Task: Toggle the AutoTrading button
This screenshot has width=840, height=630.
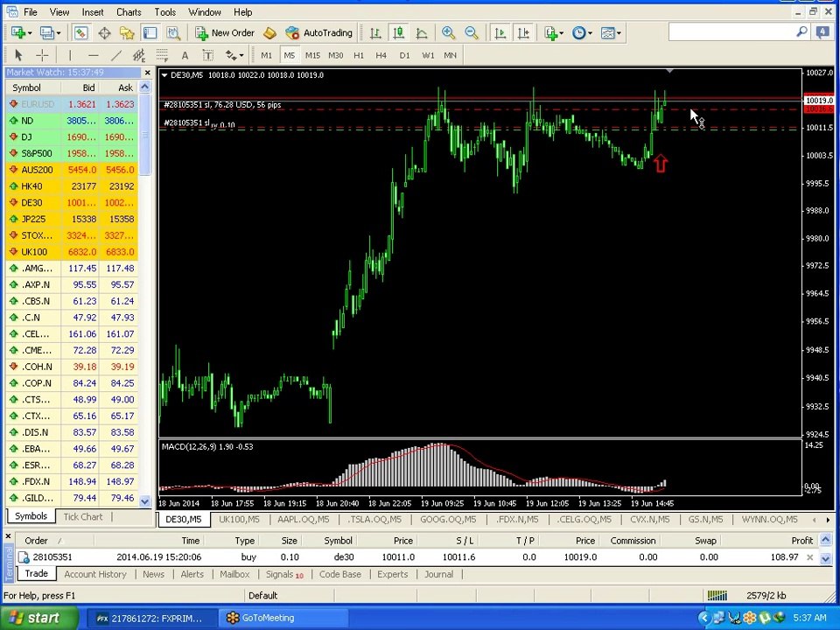Action: pyautogui.click(x=318, y=32)
